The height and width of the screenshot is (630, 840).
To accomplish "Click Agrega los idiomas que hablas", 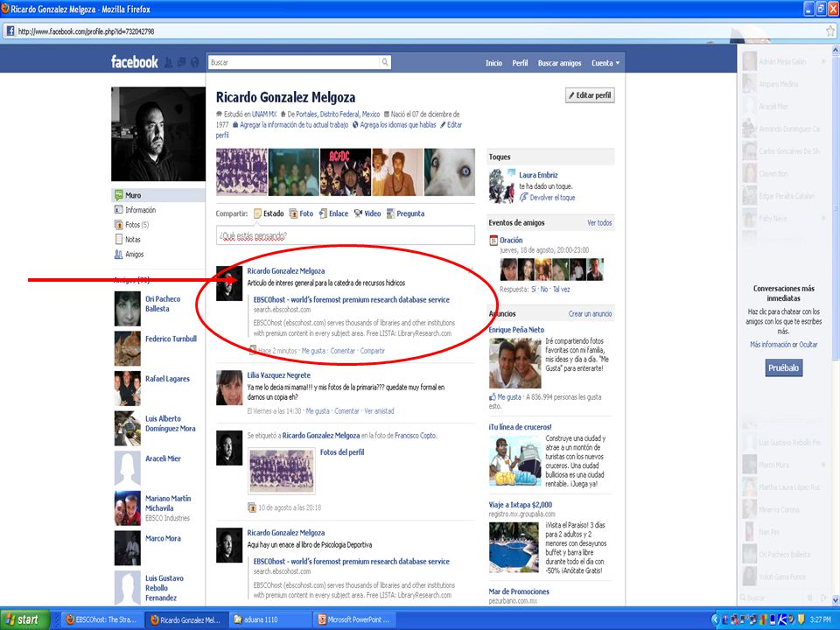I will point(397,124).
